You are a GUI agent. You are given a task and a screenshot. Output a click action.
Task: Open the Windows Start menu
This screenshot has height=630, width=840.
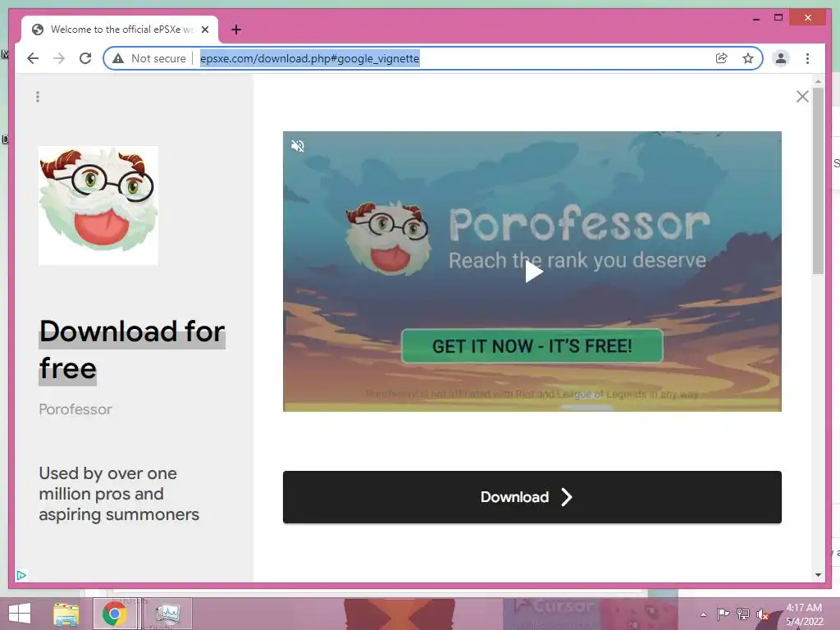pyautogui.click(x=20, y=614)
